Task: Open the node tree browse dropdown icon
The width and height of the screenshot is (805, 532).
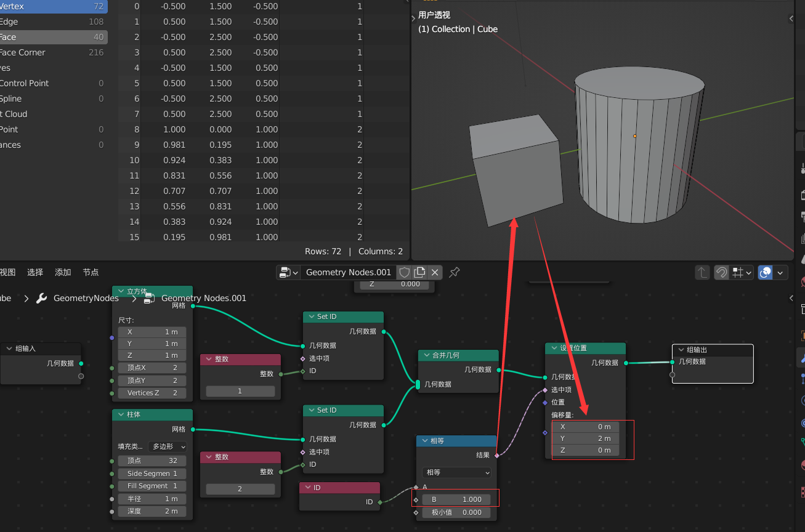Action: click(x=288, y=272)
